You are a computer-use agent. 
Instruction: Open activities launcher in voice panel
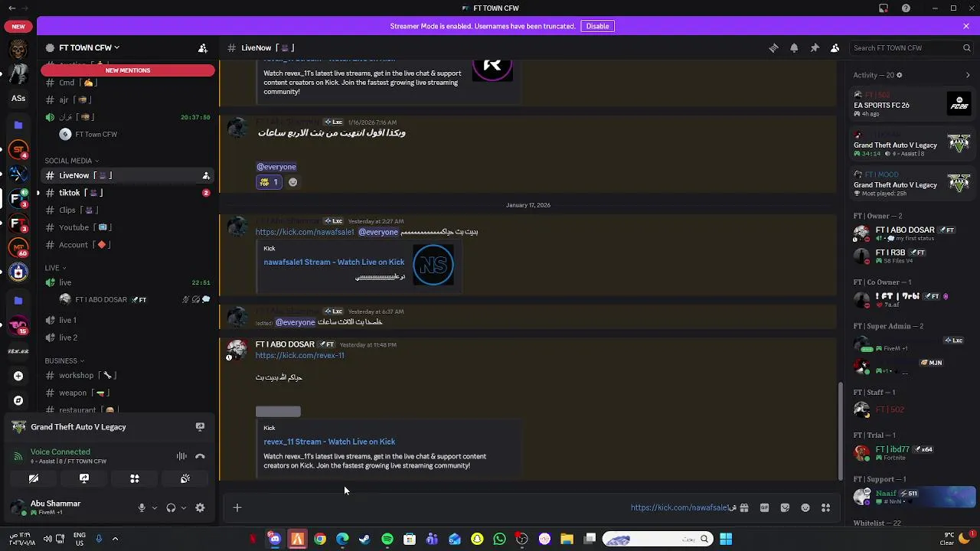point(135,479)
